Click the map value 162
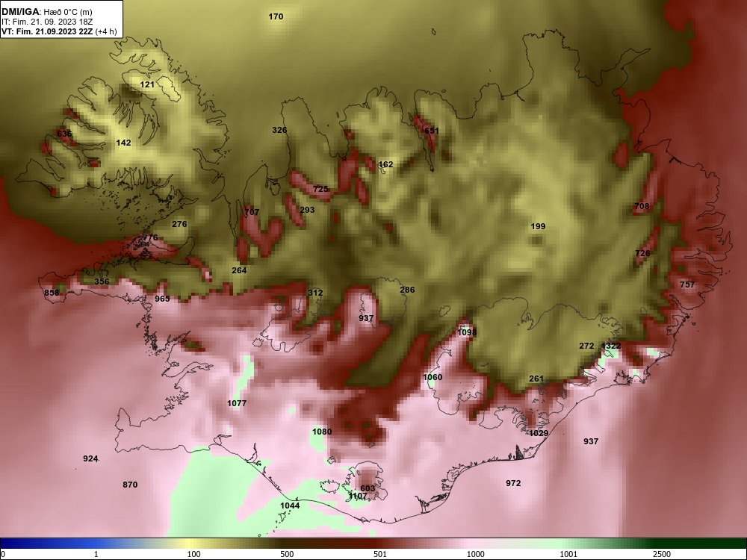The width and height of the screenshot is (747, 560). 386,164
